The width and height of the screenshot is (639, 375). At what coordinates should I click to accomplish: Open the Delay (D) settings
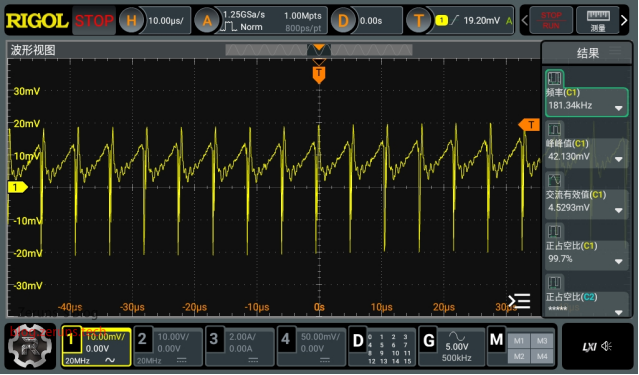pos(343,20)
